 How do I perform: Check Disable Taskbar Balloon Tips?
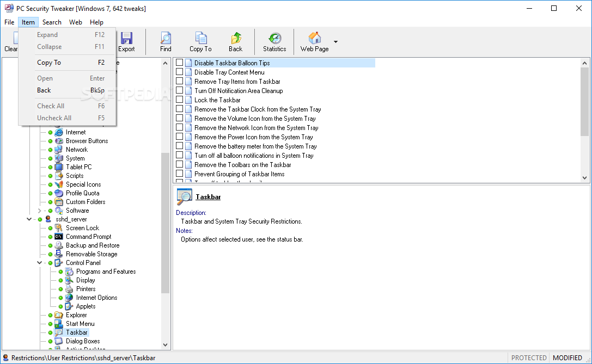(x=180, y=63)
